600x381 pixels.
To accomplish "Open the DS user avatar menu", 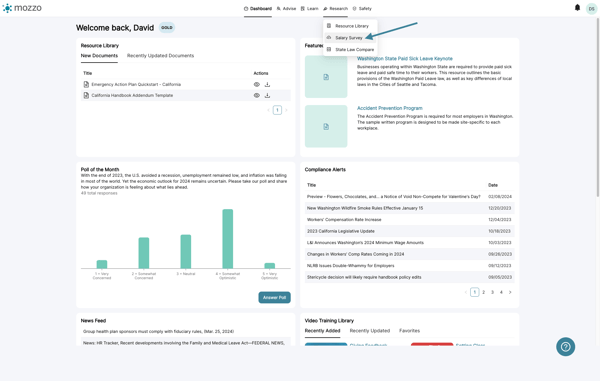I will coord(592,8).
